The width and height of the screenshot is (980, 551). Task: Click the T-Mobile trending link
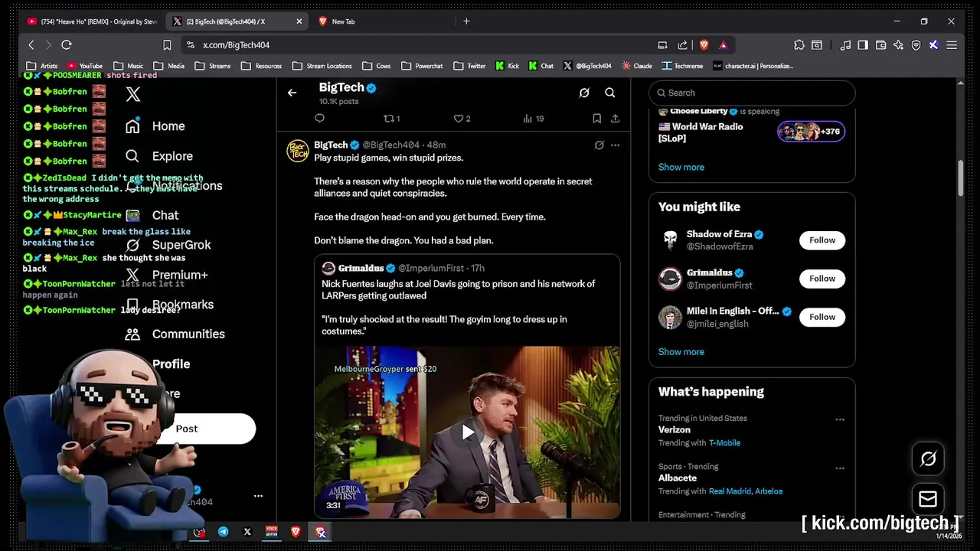pos(724,443)
